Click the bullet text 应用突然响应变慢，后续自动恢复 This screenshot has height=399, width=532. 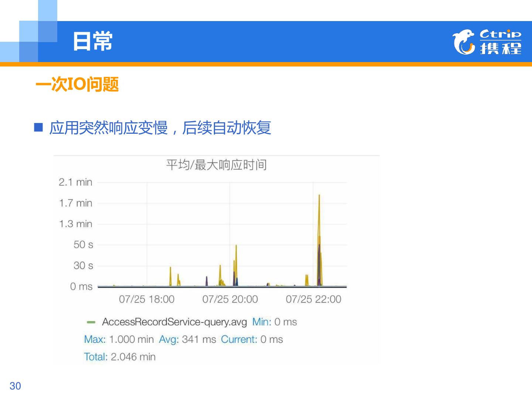160,128
